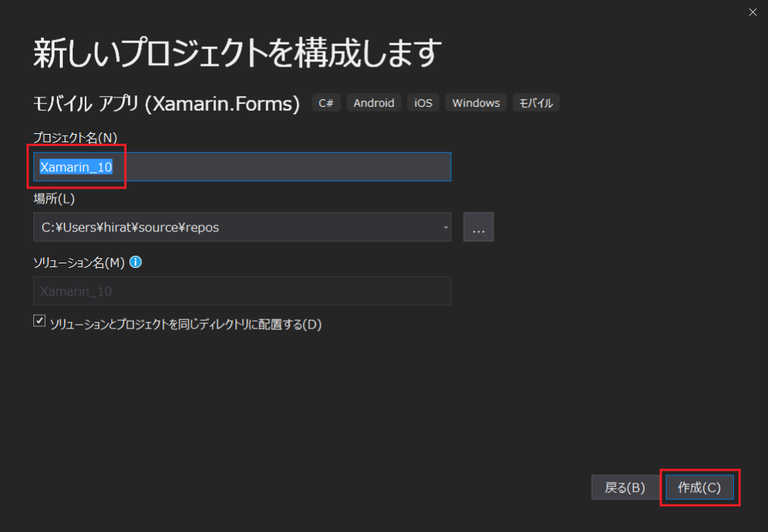Image resolution: width=768 pixels, height=532 pixels.
Task: Select the Android platform tag
Action: point(373,102)
